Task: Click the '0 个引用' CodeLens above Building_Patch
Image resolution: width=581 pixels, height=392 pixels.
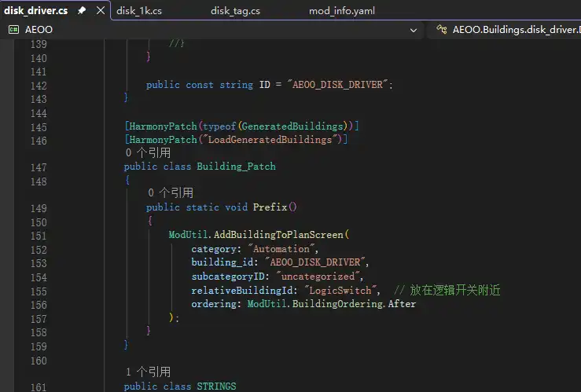Action: [x=148, y=152]
